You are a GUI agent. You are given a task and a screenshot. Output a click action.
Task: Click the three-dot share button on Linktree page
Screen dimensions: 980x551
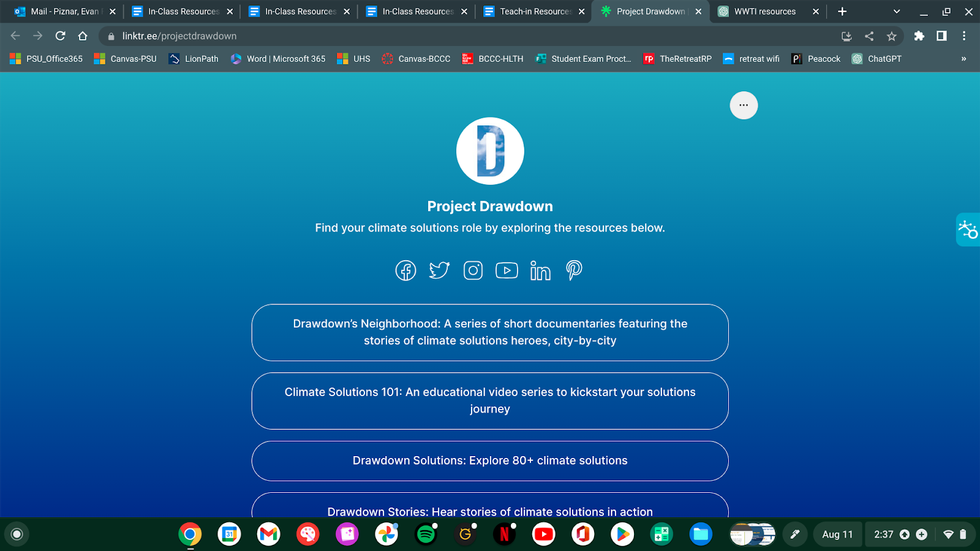[x=744, y=105]
